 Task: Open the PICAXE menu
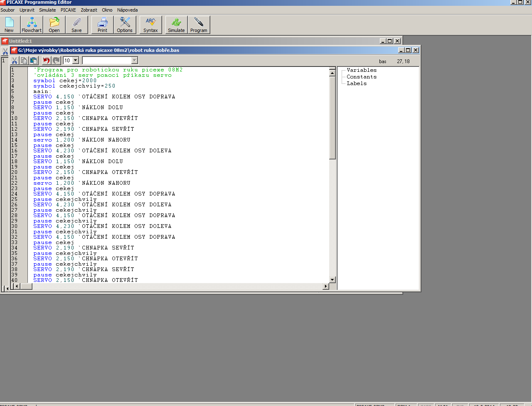68,10
